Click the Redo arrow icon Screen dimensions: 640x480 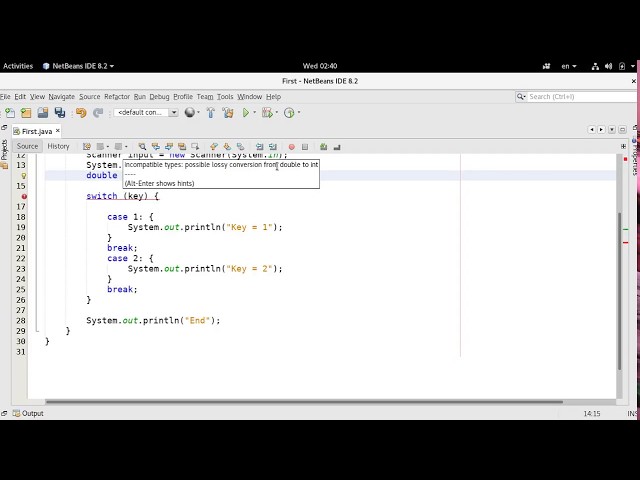pos(98,113)
